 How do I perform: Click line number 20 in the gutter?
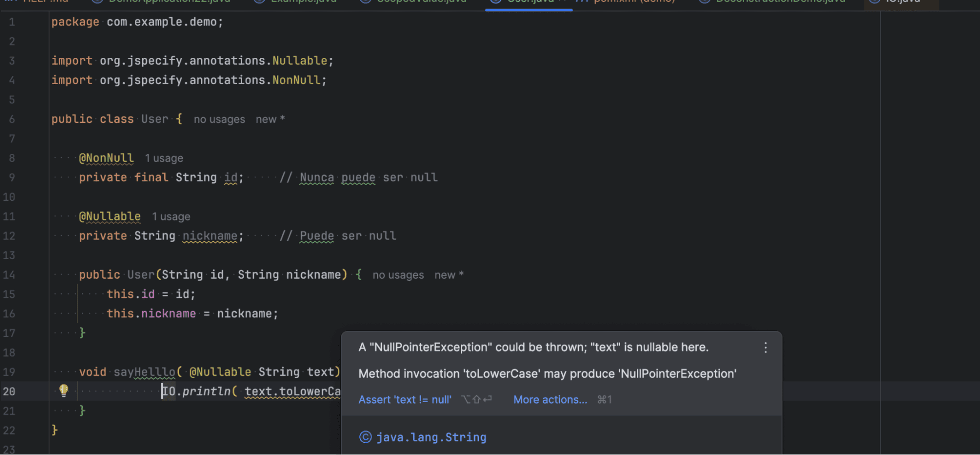(x=9, y=391)
